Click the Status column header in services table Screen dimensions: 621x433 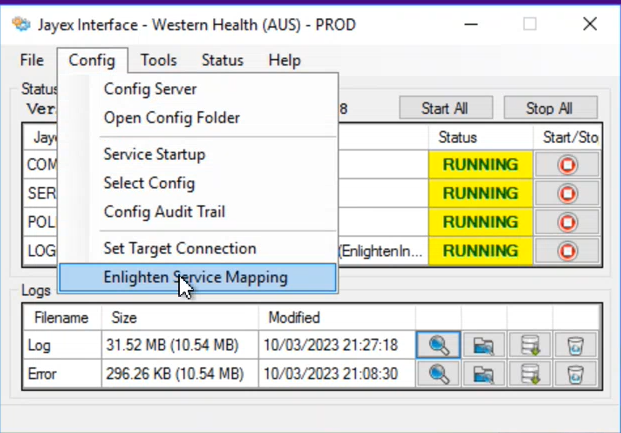pos(480,137)
